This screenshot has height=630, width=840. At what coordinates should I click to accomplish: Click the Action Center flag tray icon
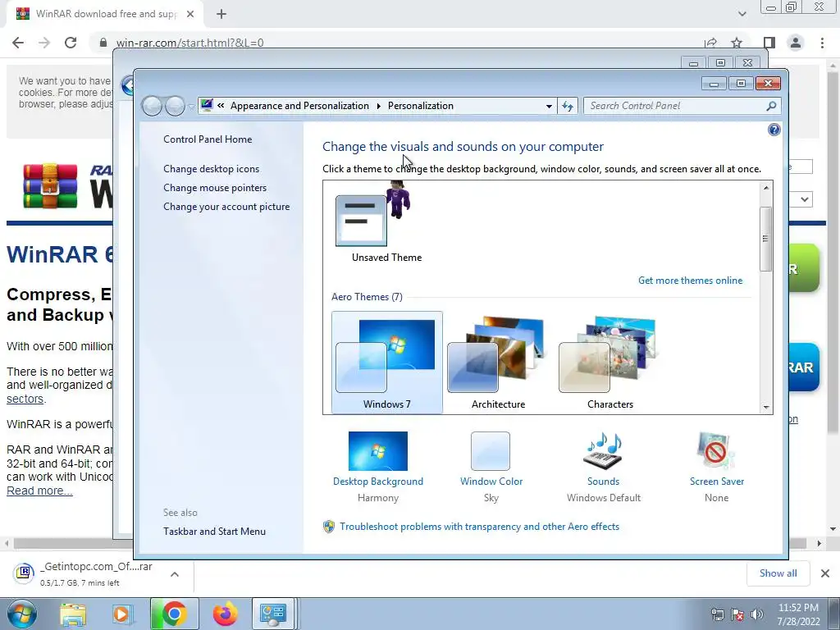737,614
